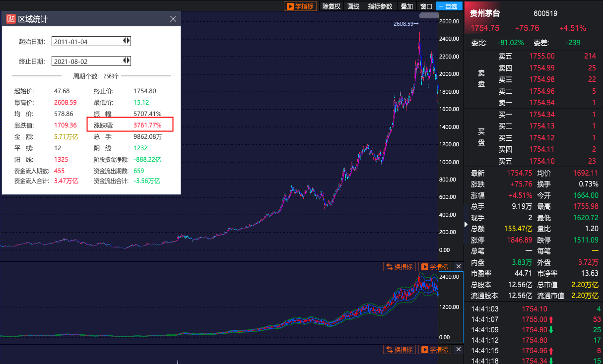The width and height of the screenshot is (603, 364).
Task: Click the 换手 value 0.73%
Action: tap(588, 184)
